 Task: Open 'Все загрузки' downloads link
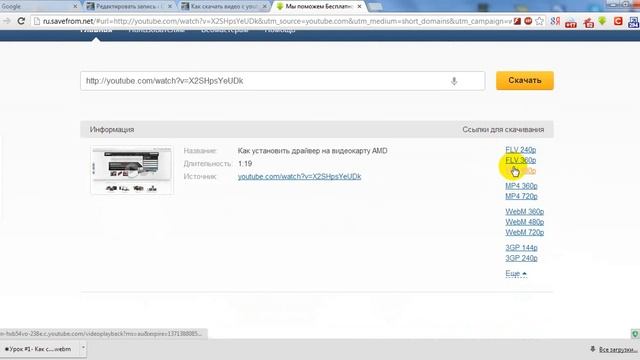618,349
